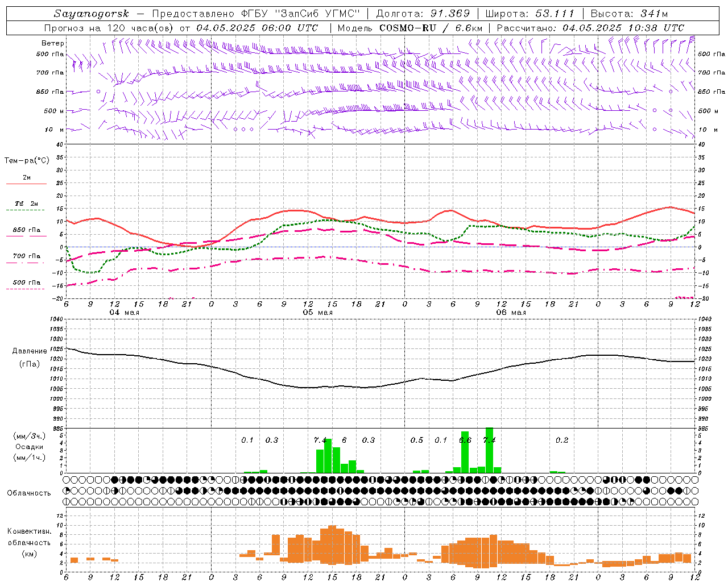The height and width of the screenshot is (582, 728).
Task: Click the '(км)' convective cloud unit label
Action: [x=29, y=554]
